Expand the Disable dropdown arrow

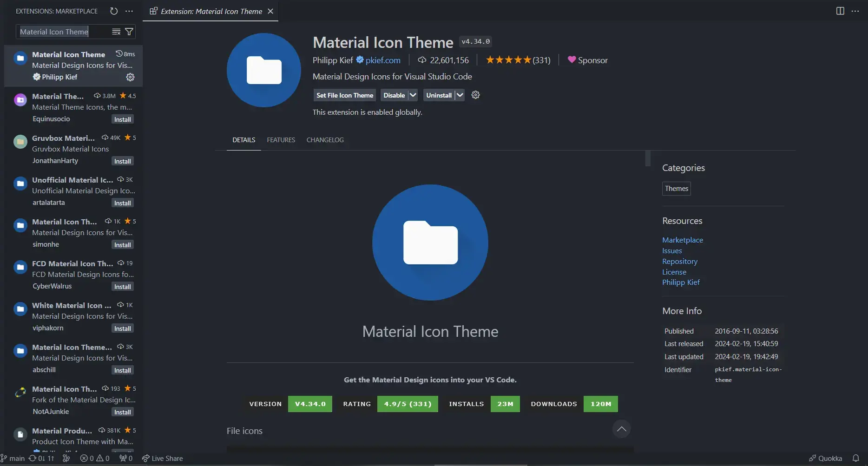pos(413,95)
